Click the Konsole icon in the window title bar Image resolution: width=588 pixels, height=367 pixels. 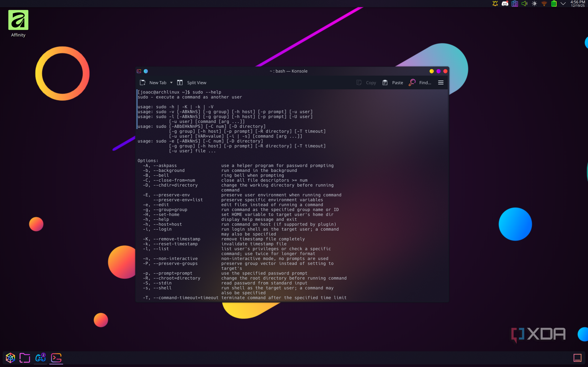click(x=139, y=71)
